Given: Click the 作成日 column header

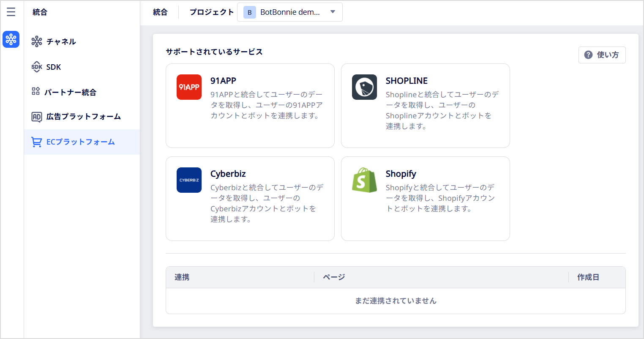Looking at the screenshot, I should (588, 277).
